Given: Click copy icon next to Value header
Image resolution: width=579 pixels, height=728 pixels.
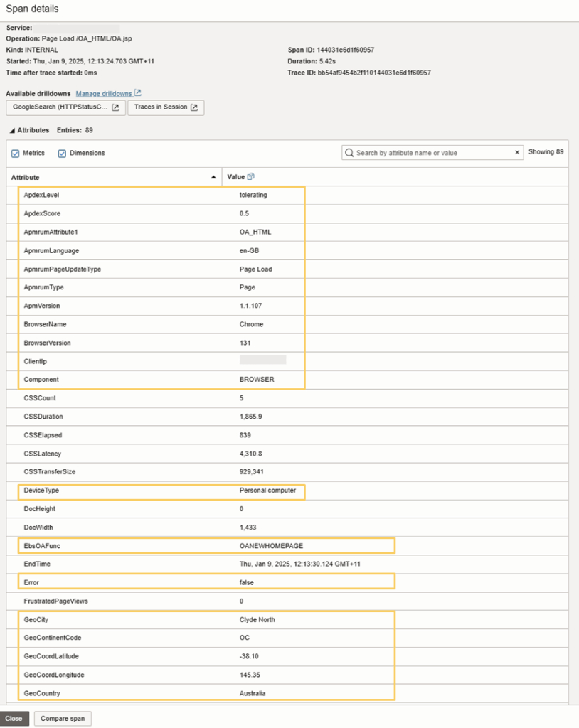Looking at the screenshot, I should (250, 176).
